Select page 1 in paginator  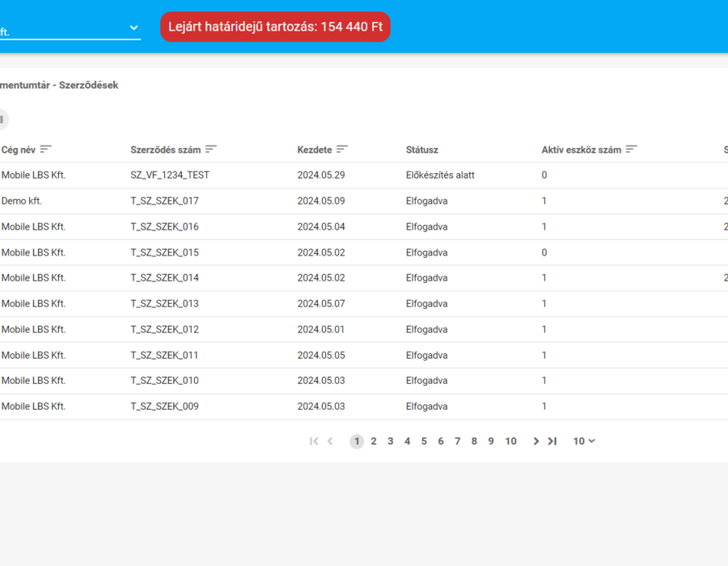click(357, 441)
